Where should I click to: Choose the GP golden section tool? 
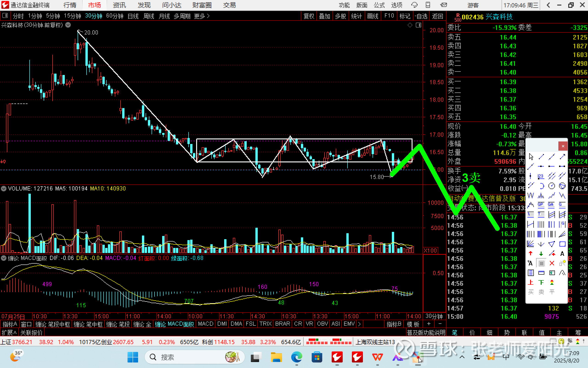[x=541, y=205]
